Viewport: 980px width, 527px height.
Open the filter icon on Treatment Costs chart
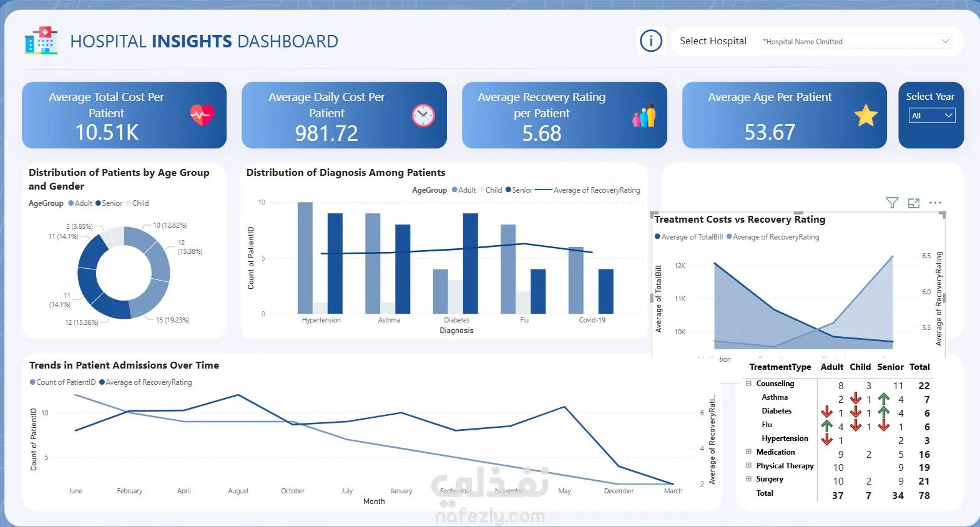pyautogui.click(x=892, y=203)
